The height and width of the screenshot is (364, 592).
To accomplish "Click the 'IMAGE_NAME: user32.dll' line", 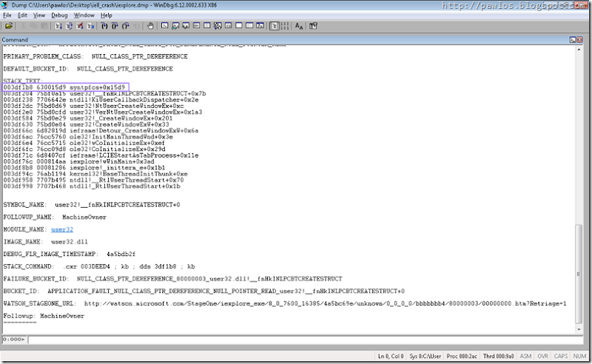I will coord(45,242).
